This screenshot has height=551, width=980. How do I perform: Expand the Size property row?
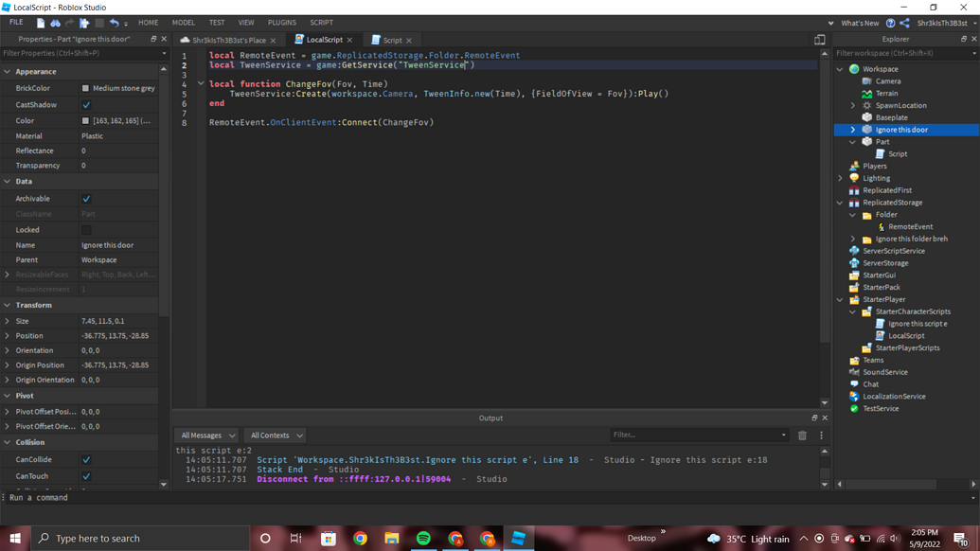[x=8, y=321]
